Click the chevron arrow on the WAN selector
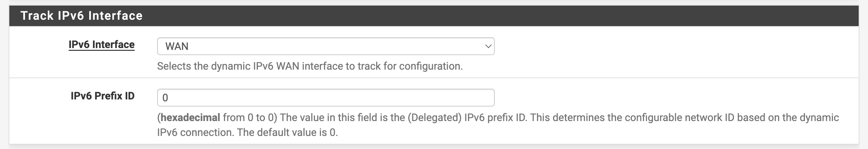Viewport: 868px width, 149px height. (x=488, y=46)
